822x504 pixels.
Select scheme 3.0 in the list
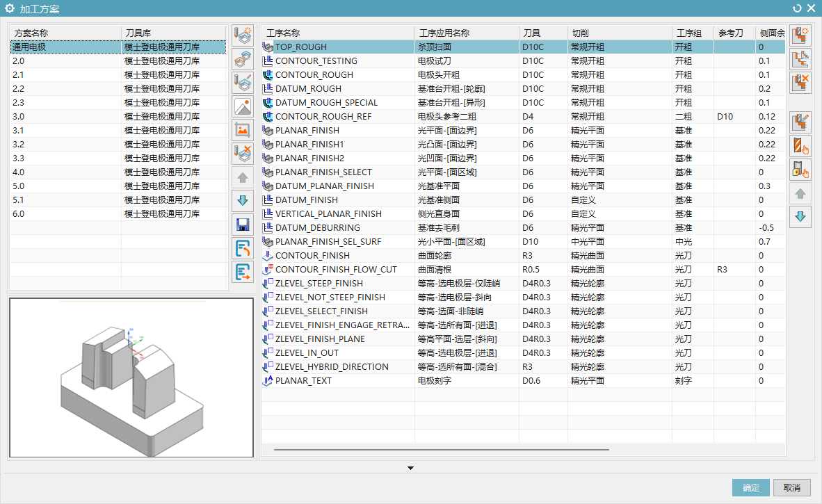pos(118,116)
